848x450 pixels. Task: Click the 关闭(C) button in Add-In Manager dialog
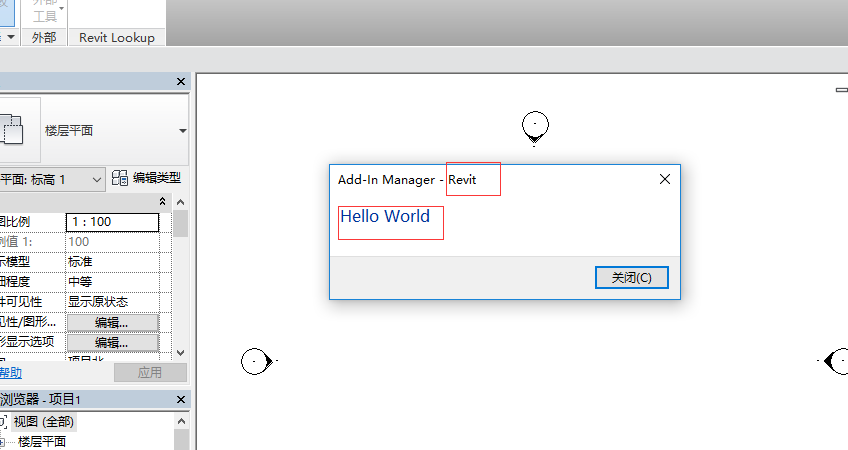[x=632, y=277]
